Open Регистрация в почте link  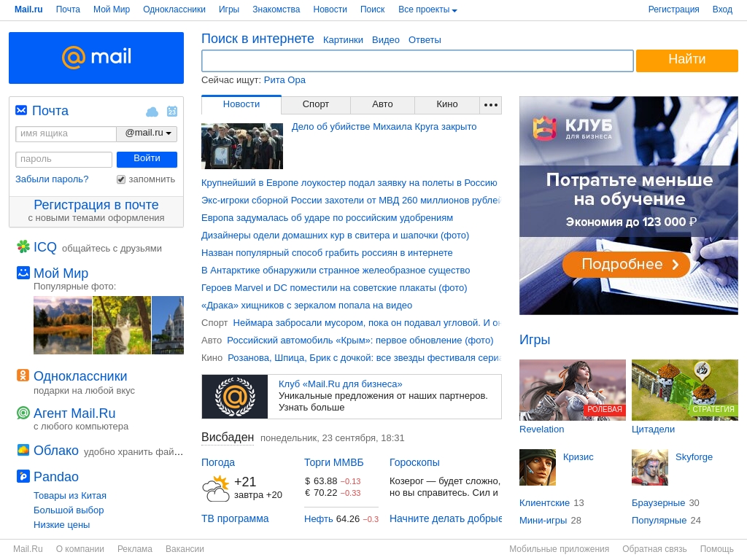pos(96,205)
